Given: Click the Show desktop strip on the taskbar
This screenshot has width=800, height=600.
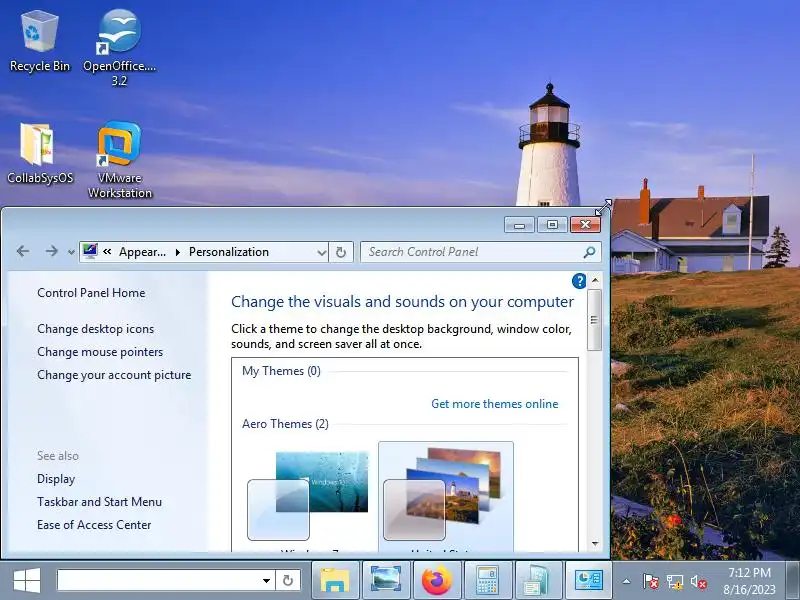Looking at the screenshot, I should tap(793, 581).
